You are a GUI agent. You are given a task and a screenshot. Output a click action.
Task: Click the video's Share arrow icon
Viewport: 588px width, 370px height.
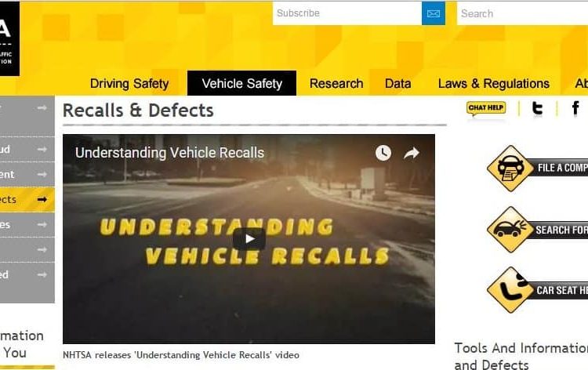[412, 153]
